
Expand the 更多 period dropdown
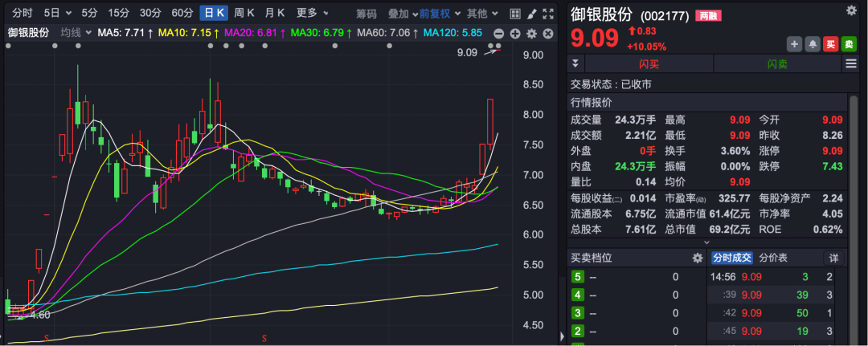(x=311, y=13)
